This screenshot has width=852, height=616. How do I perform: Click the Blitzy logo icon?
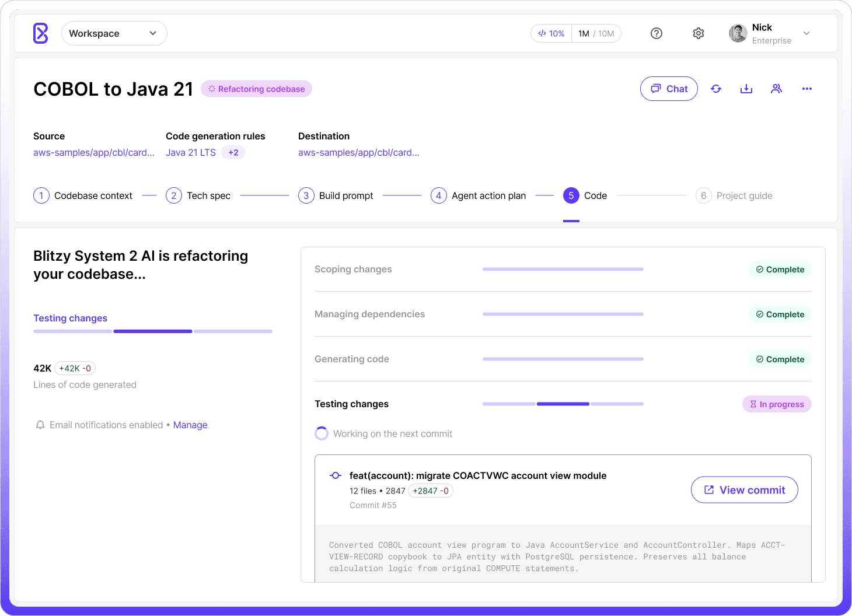tap(41, 33)
